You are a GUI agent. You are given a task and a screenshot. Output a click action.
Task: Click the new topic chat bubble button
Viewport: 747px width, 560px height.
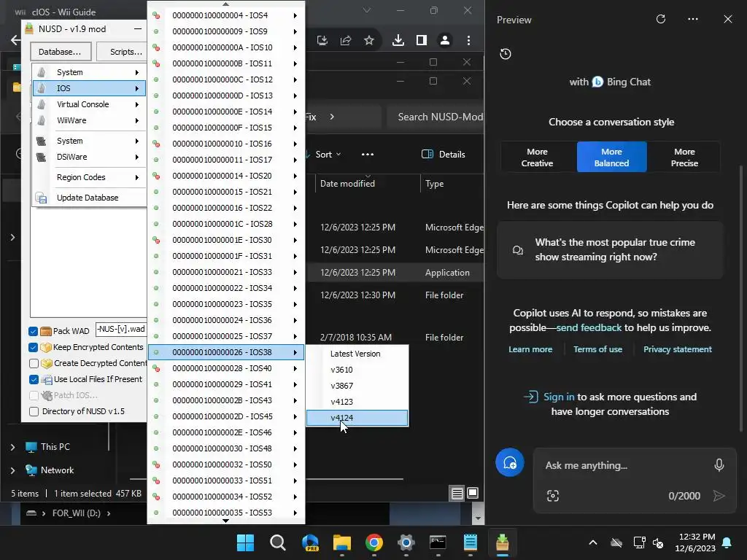tap(509, 462)
